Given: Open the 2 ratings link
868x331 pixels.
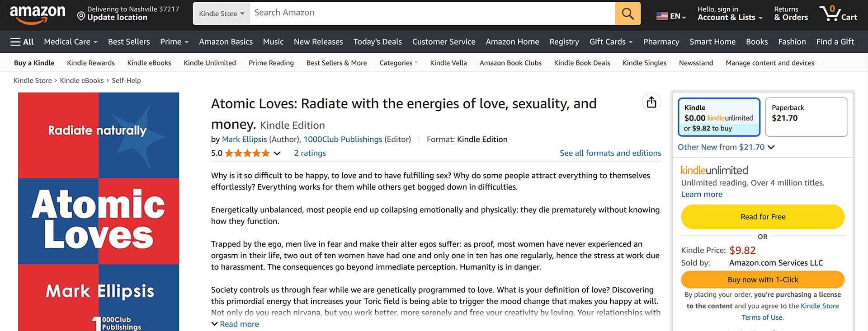Looking at the screenshot, I should click(x=310, y=153).
